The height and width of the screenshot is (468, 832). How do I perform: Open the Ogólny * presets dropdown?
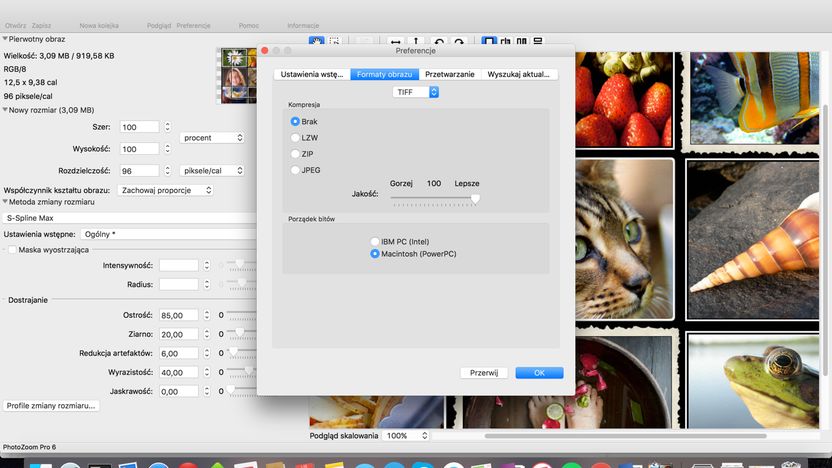(168, 234)
